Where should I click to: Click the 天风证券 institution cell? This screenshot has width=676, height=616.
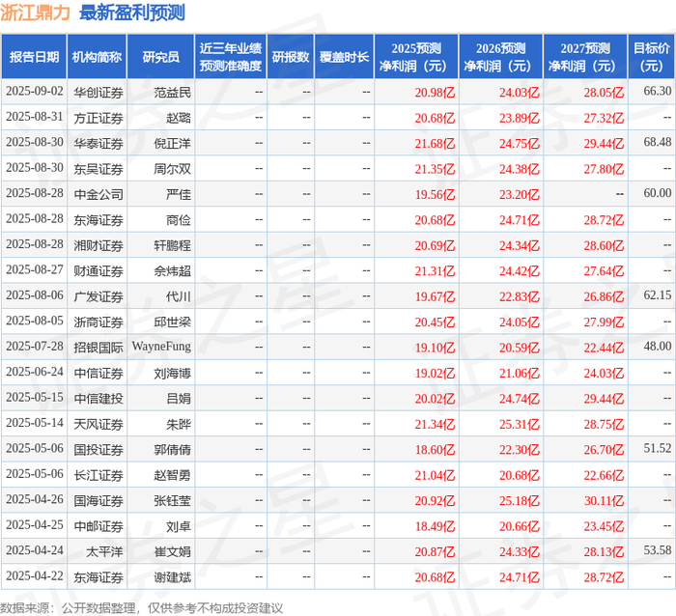pyautogui.click(x=99, y=424)
